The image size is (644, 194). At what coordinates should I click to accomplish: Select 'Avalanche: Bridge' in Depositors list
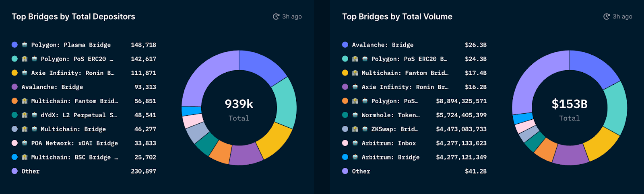coord(52,87)
